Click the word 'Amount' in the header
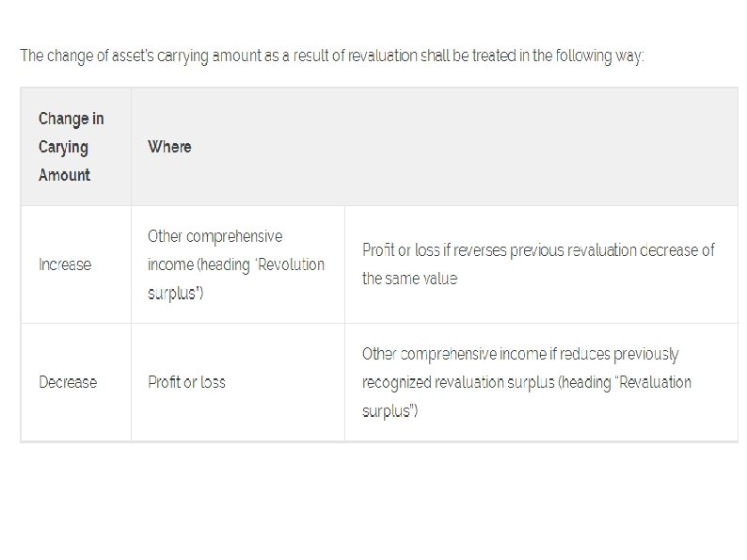The height and width of the screenshot is (560, 747). tap(65, 175)
